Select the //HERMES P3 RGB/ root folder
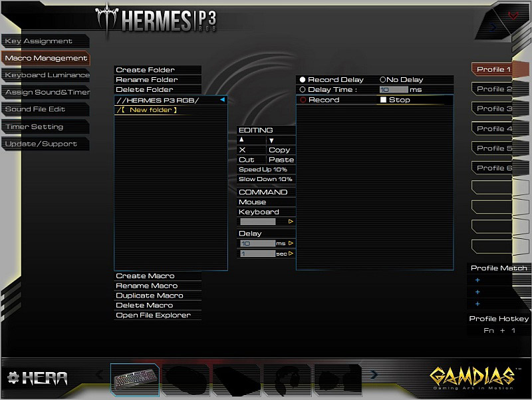The height and width of the screenshot is (400, 532). [x=158, y=100]
